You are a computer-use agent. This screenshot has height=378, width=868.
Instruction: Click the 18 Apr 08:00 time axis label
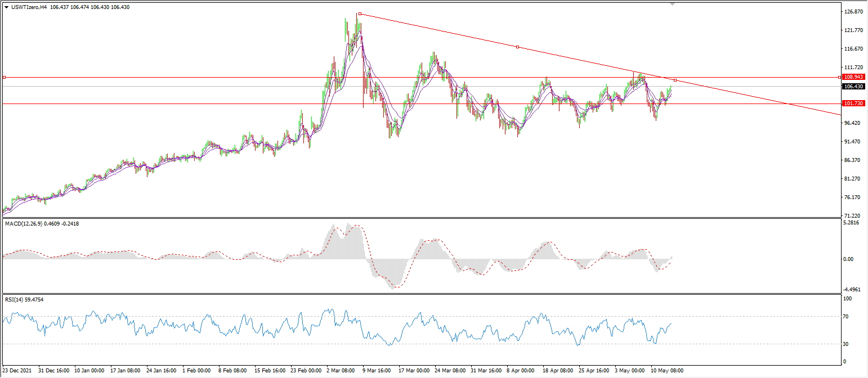tap(558, 371)
